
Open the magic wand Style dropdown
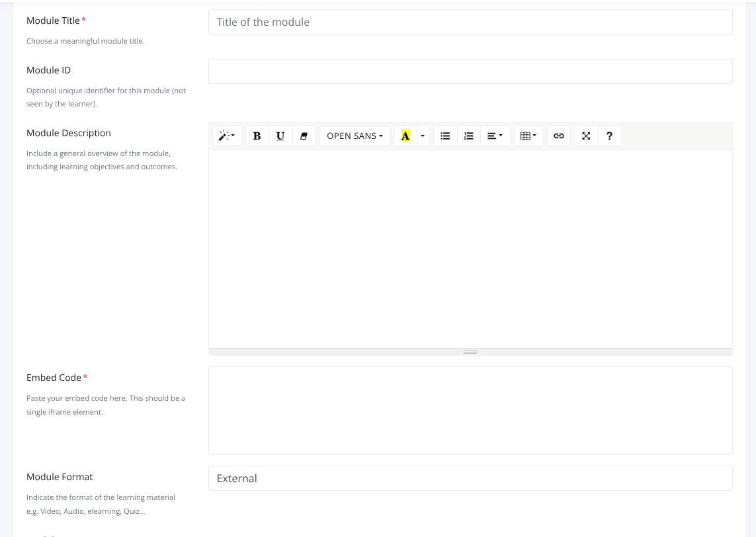point(227,136)
